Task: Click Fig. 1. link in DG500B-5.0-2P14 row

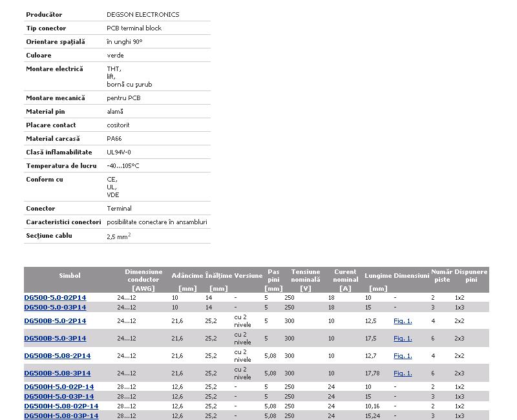Action: click(403, 320)
